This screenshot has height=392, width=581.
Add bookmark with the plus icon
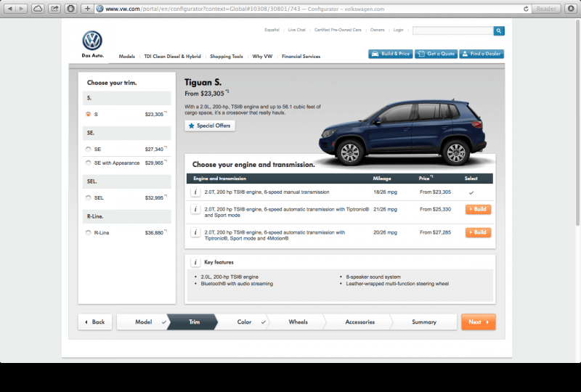87,9
